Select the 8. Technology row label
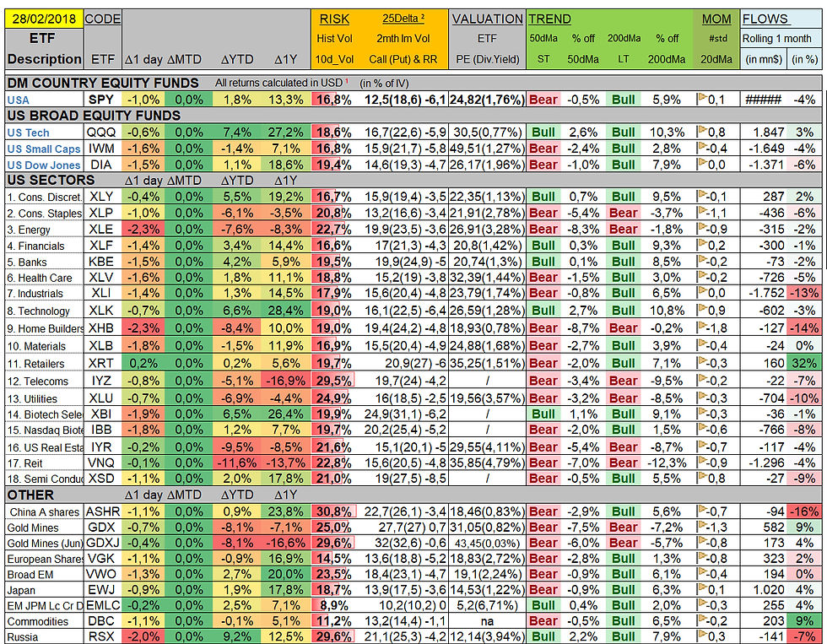 (x=39, y=311)
